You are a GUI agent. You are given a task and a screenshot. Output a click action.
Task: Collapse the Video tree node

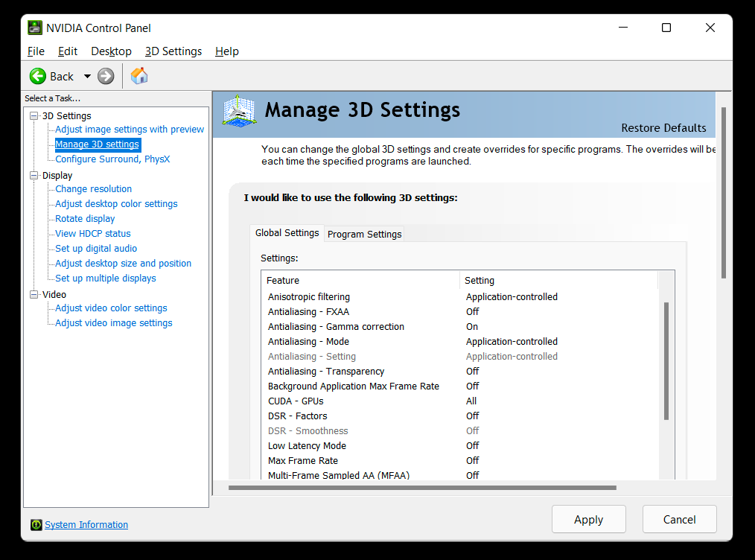pos(34,294)
